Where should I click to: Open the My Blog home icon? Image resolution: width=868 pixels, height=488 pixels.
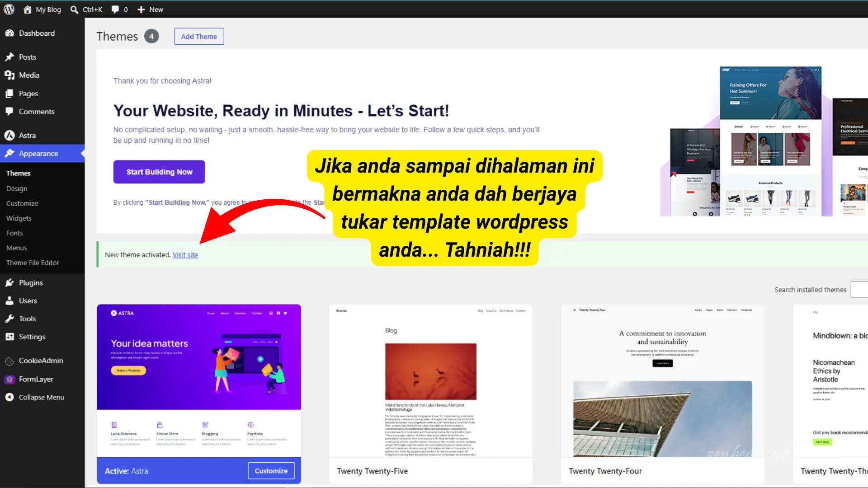click(x=27, y=9)
